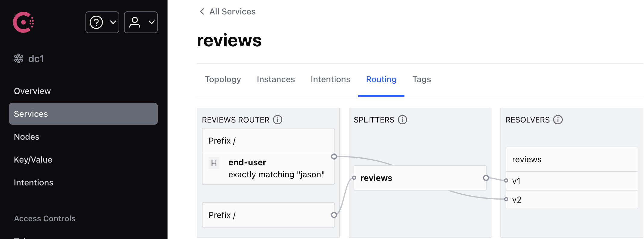Open the Tags tab
The width and height of the screenshot is (644, 239).
point(422,79)
